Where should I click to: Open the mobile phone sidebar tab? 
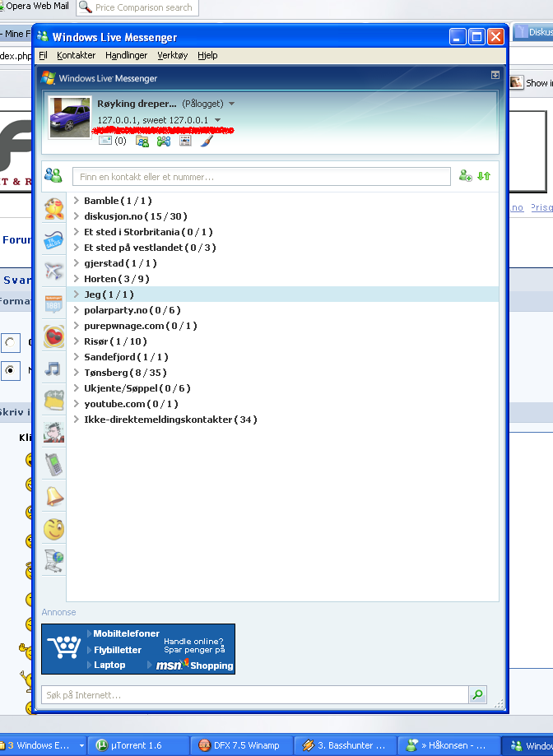tap(54, 464)
